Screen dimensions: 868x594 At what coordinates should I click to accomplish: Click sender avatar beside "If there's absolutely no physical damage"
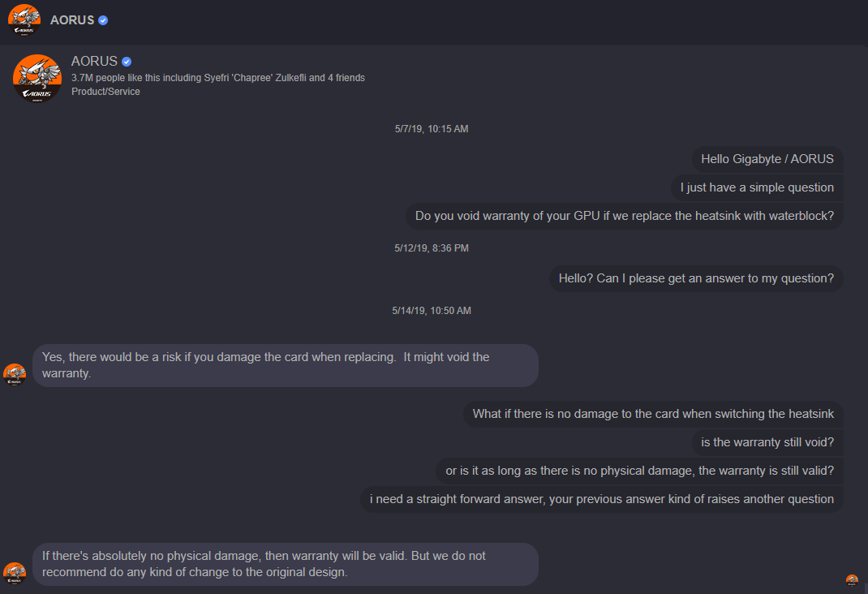[x=15, y=573]
